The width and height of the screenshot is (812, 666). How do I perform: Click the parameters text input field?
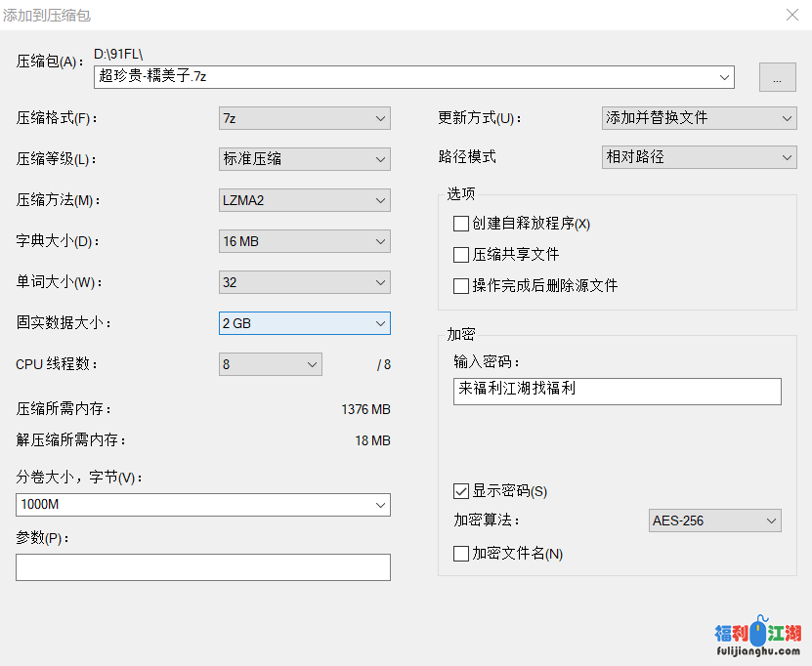[x=202, y=567]
